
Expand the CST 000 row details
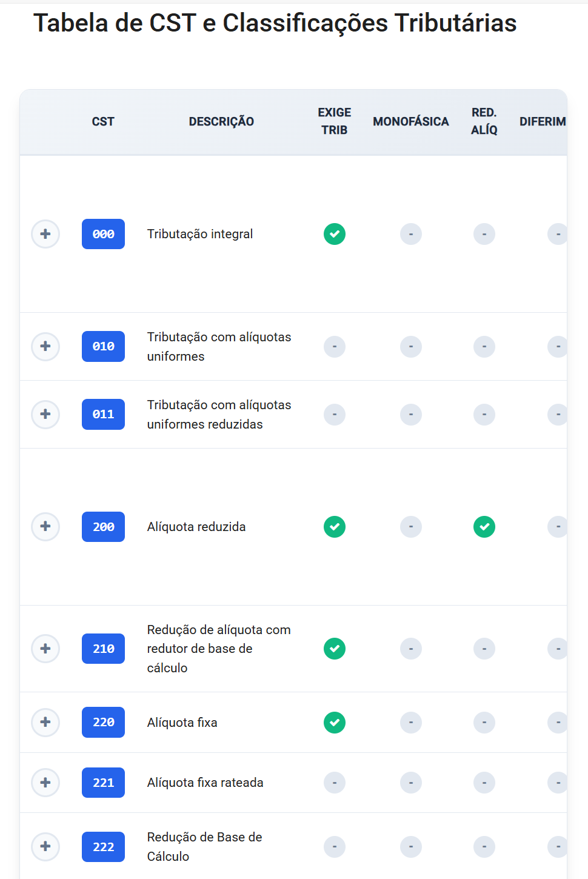coord(45,234)
